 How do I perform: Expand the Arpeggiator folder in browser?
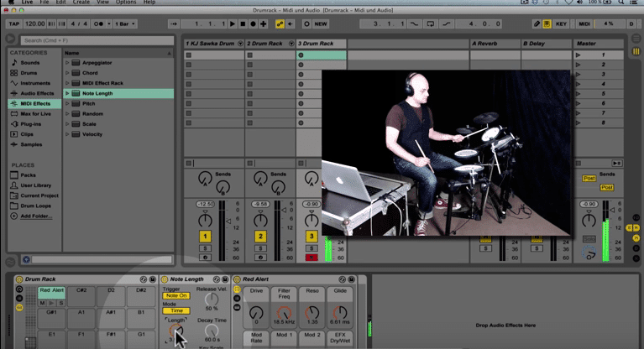(x=68, y=63)
